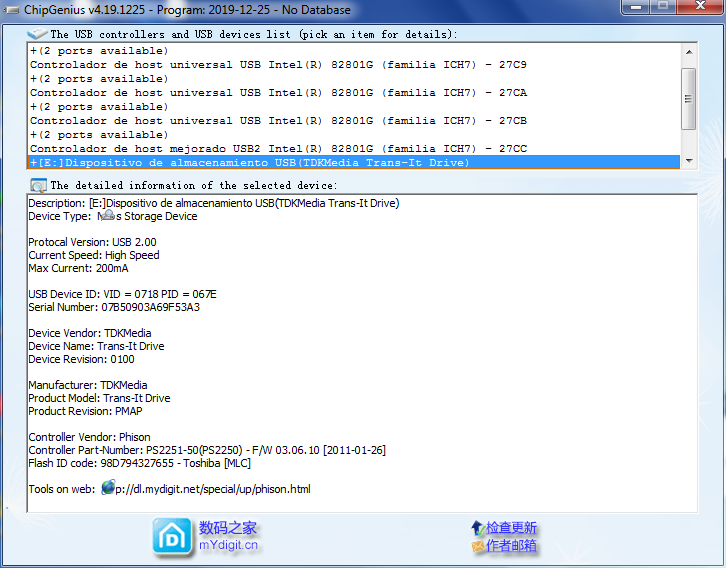Image resolution: width=726 pixels, height=568 pixels.
Task: Click the USB Device ID VID 0718 line
Action: (x=122, y=294)
